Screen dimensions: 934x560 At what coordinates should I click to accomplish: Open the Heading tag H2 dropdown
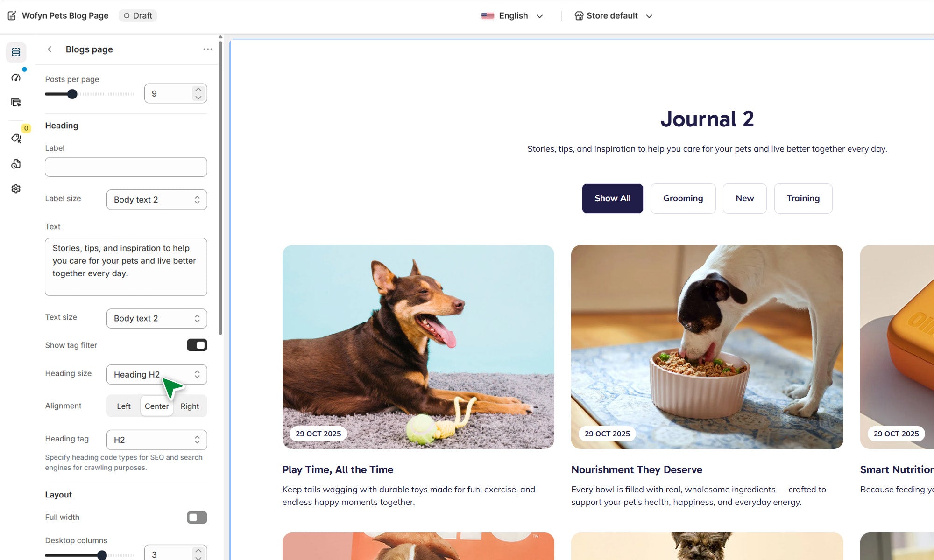(x=157, y=440)
